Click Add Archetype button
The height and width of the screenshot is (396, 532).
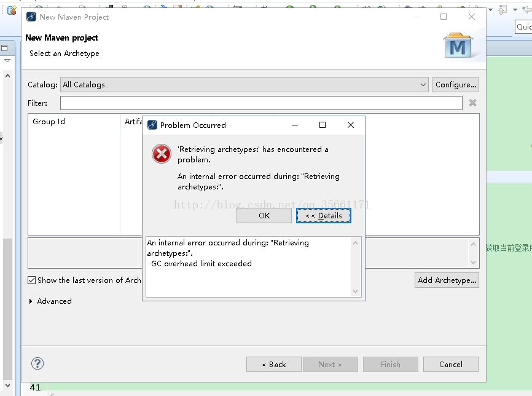(x=447, y=280)
